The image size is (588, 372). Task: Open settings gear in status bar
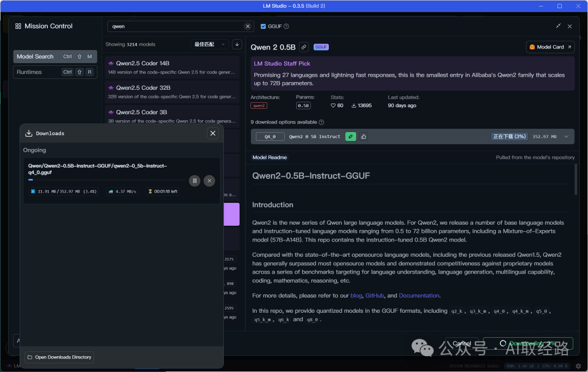(578, 366)
